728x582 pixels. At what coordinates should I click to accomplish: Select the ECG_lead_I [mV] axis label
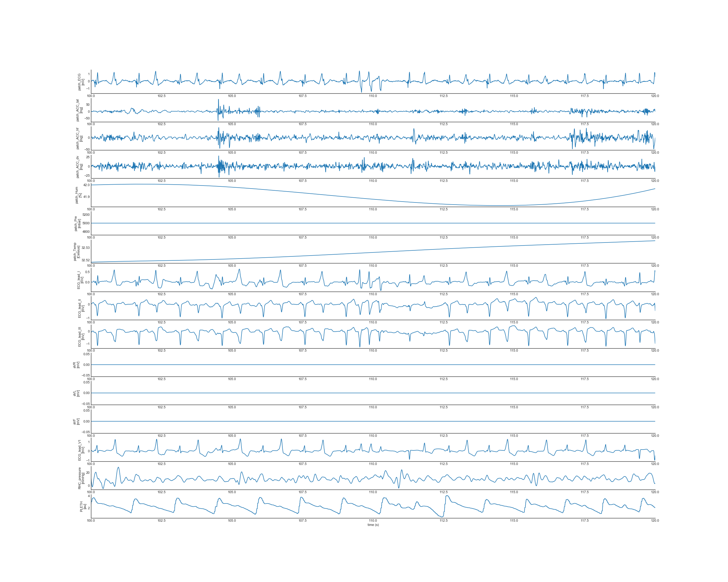(x=80, y=280)
